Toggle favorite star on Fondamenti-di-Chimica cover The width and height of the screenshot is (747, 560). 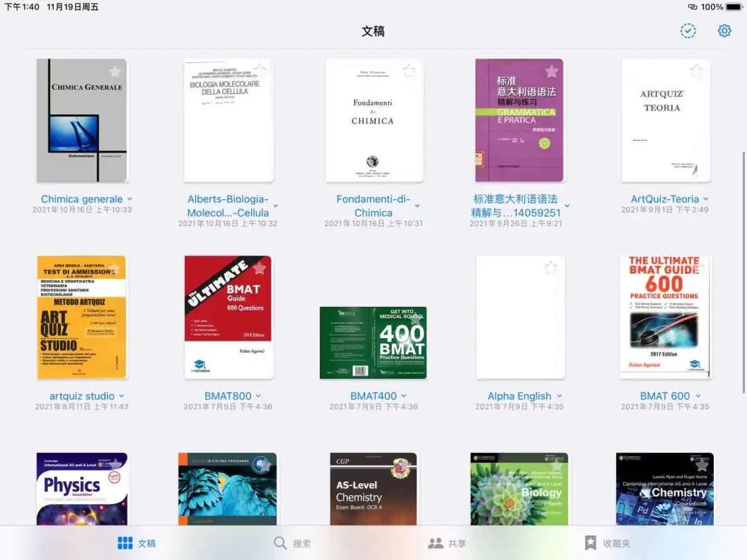[409, 71]
